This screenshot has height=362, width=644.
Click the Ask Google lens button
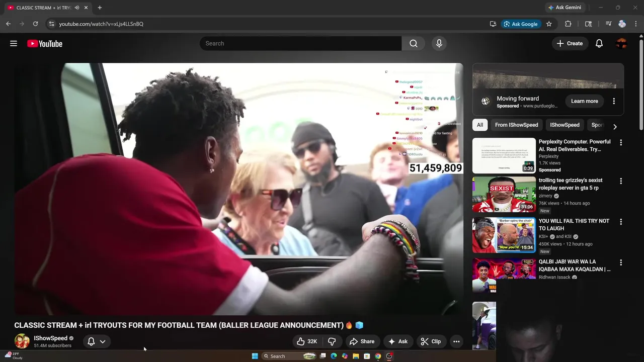[x=521, y=24]
